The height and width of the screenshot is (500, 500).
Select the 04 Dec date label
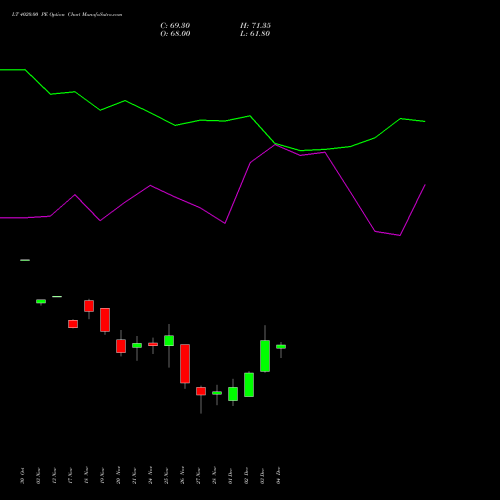point(278,476)
